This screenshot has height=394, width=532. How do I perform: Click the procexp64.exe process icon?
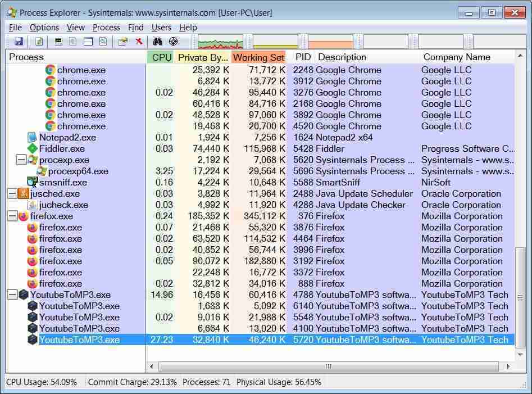click(x=42, y=171)
